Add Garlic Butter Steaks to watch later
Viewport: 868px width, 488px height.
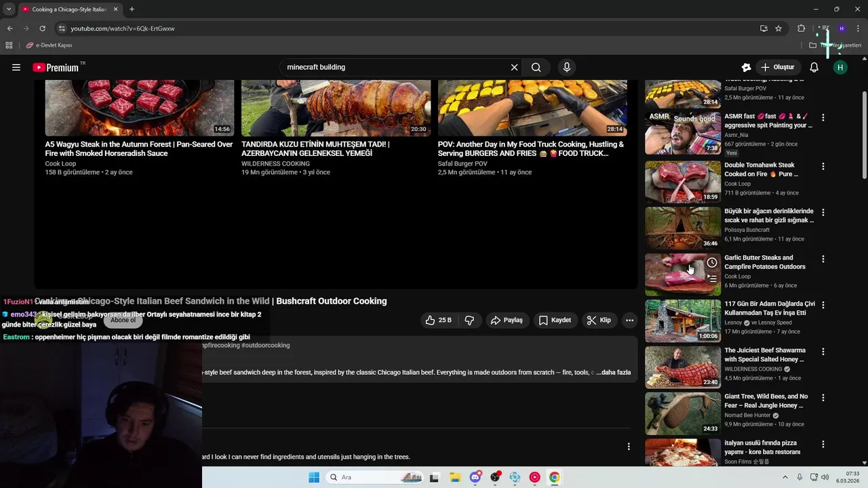(x=712, y=263)
